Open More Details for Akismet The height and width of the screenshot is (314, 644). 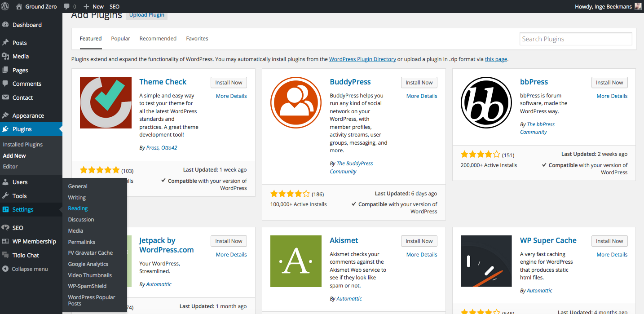point(422,255)
